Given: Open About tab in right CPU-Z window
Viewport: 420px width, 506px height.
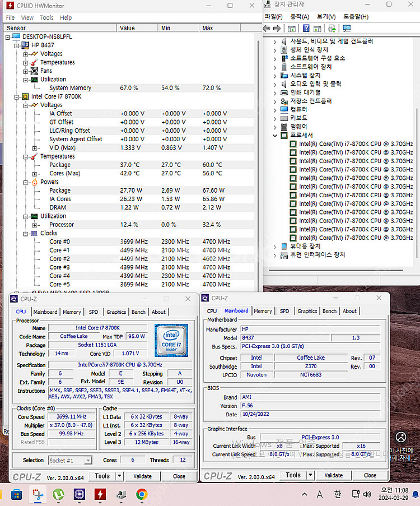Looking at the screenshot, I should point(349,311).
